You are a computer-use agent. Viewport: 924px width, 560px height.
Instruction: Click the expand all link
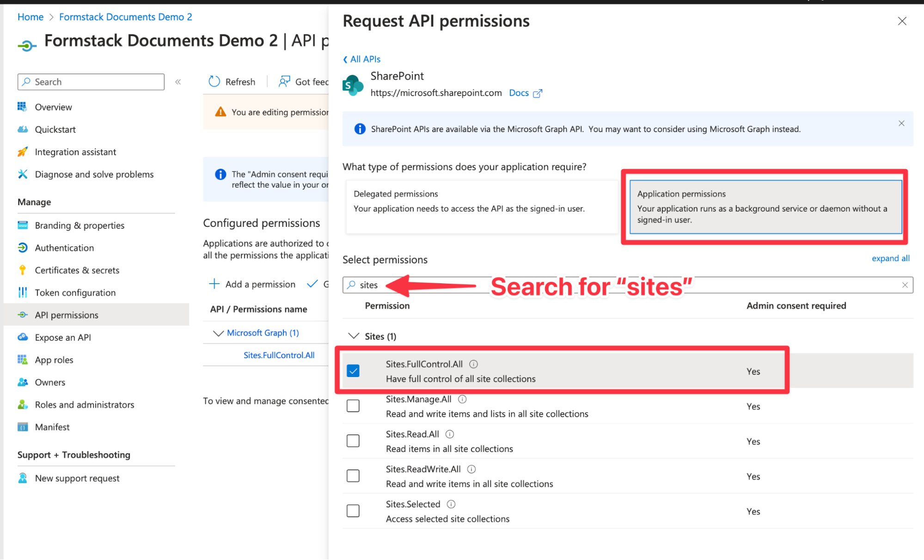[x=890, y=258]
